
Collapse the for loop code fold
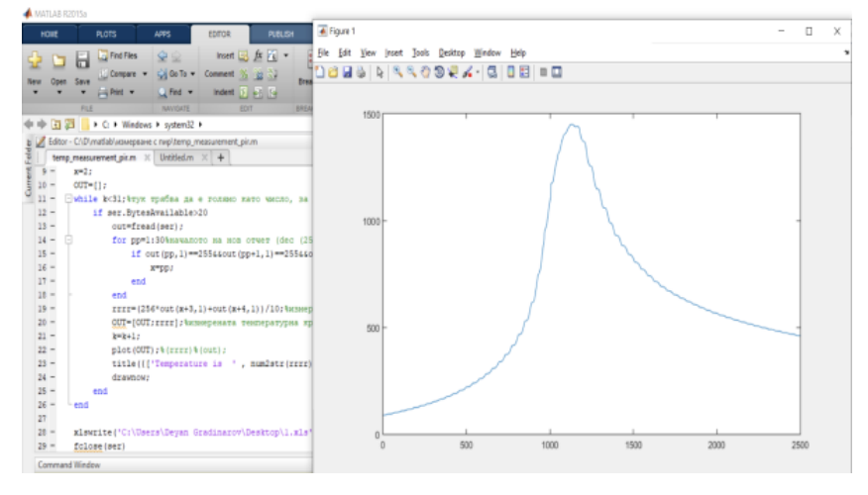[68, 240]
